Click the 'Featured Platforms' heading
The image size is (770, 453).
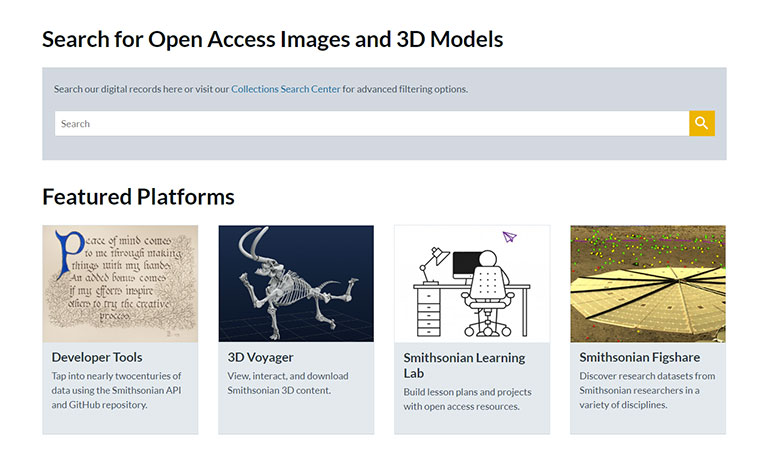pyautogui.click(x=138, y=197)
